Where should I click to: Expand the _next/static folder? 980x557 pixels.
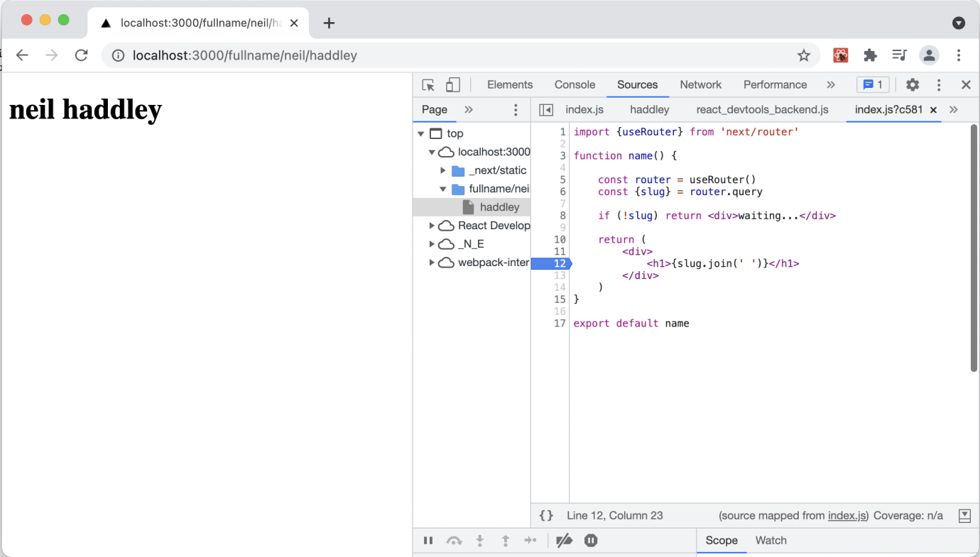pos(443,171)
